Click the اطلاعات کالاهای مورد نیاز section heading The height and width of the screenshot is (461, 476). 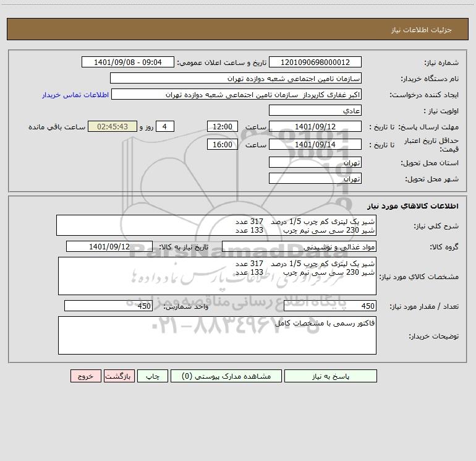click(413, 205)
